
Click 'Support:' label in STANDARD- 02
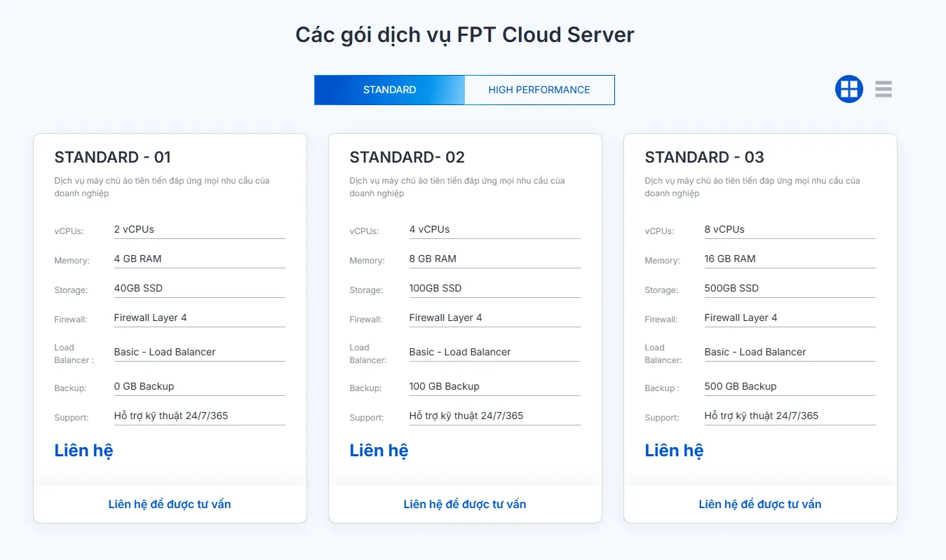(367, 418)
